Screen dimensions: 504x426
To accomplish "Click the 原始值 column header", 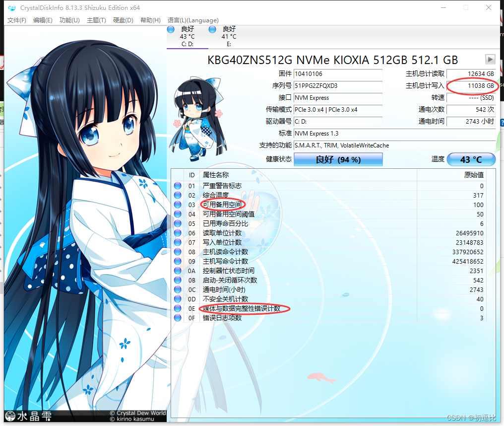I will pyautogui.click(x=451, y=175).
